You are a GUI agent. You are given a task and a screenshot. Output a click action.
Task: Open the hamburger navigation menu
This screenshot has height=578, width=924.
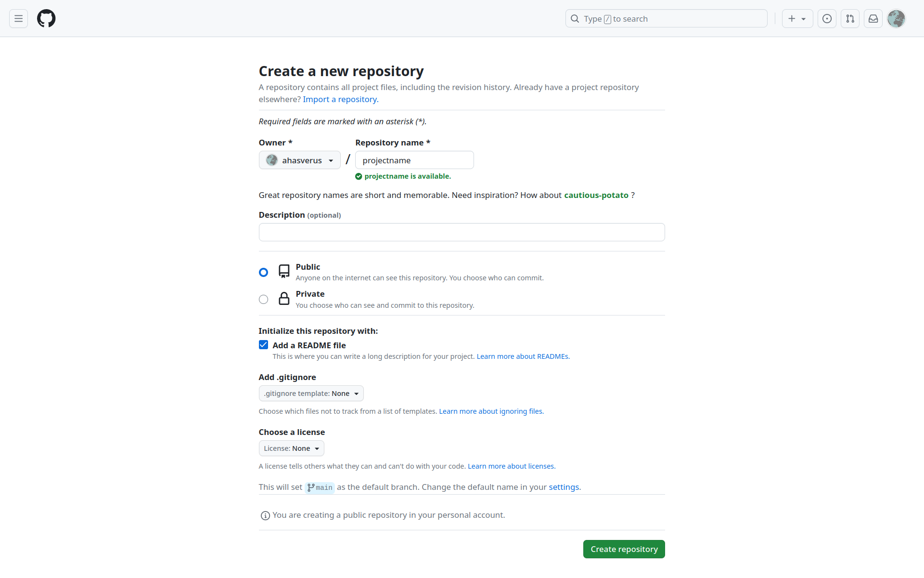tap(18, 19)
